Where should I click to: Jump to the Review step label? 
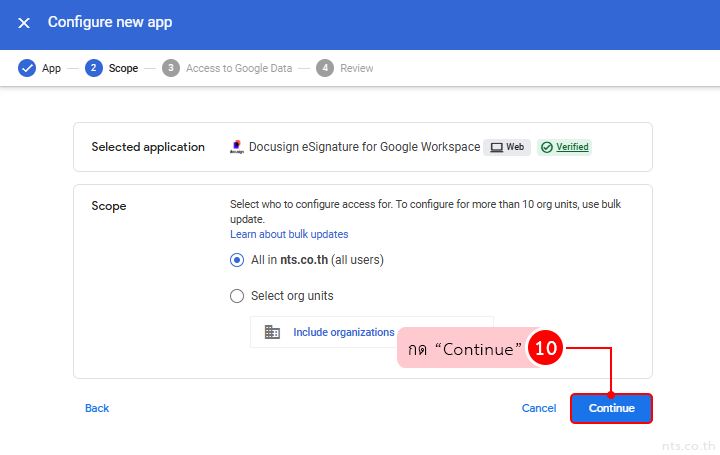coord(357,68)
